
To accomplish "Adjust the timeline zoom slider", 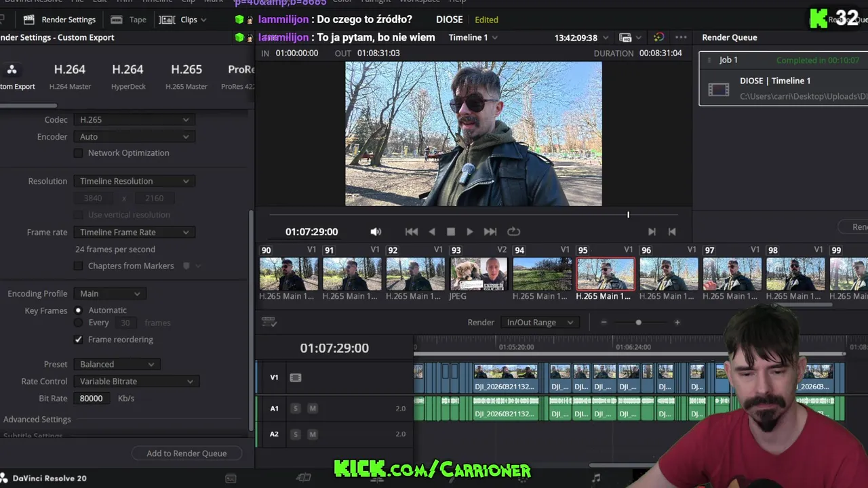I will (x=638, y=323).
